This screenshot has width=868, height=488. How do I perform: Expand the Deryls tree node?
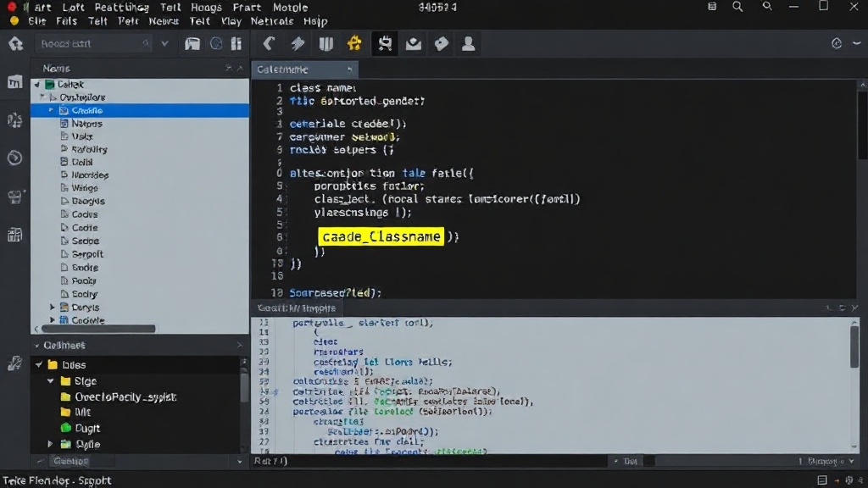click(x=53, y=307)
